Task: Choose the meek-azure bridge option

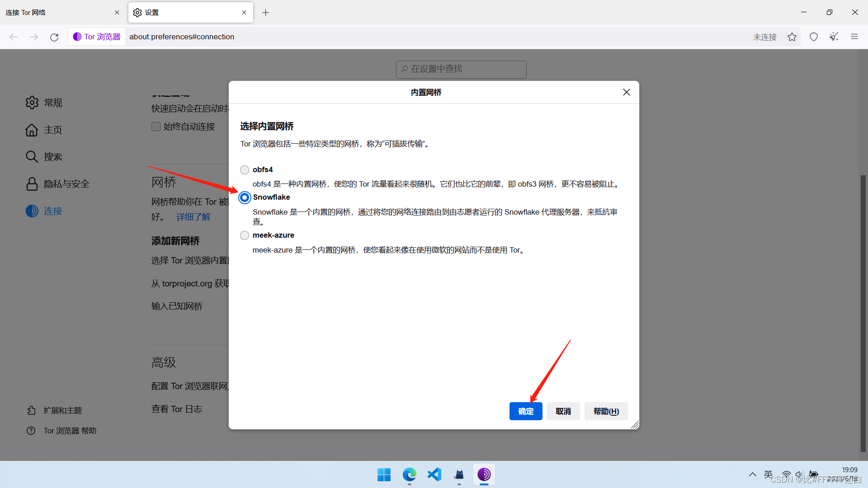Action: tap(245, 235)
